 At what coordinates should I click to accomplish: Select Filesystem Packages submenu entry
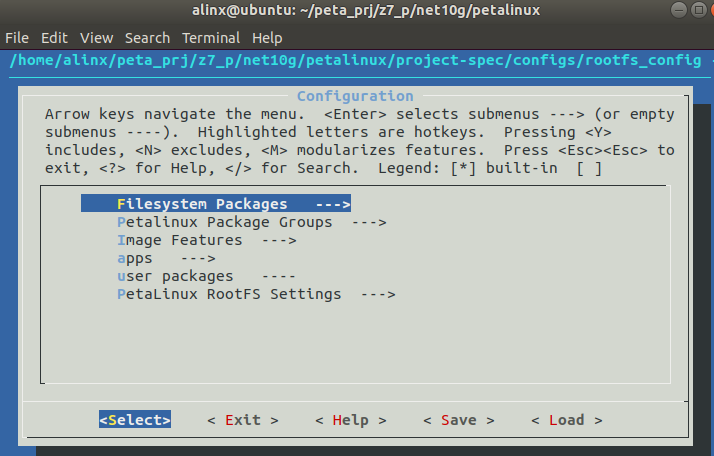[x=216, y=204]
